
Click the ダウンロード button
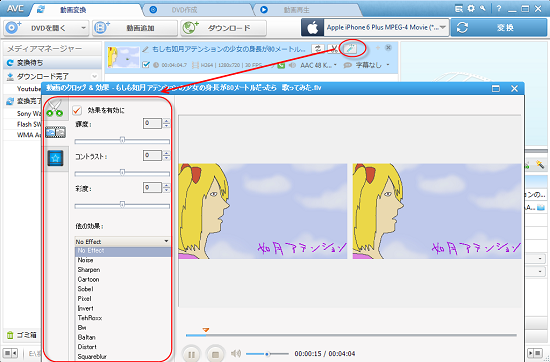223,28
